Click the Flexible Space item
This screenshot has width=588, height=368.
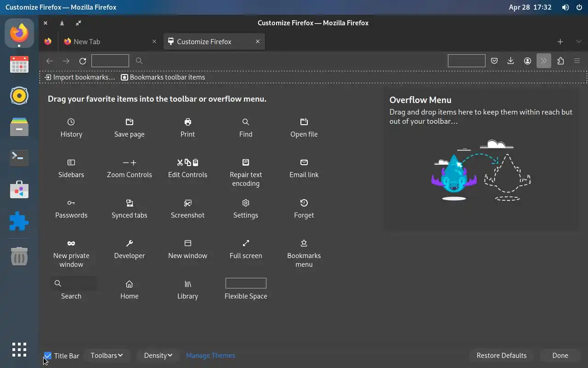246,290
